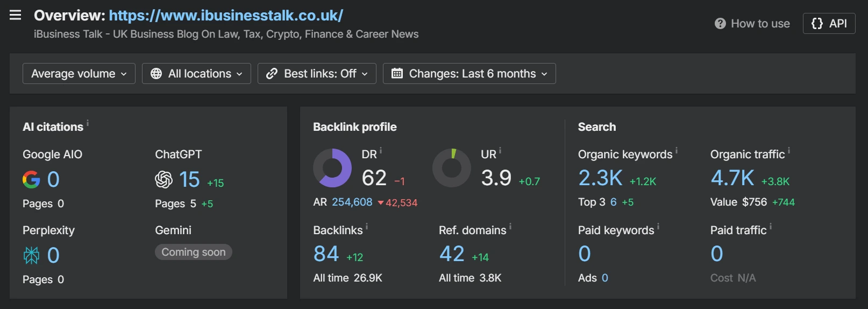
Task: Click the Organic keywords info icon
Action: tap(677, 151)
